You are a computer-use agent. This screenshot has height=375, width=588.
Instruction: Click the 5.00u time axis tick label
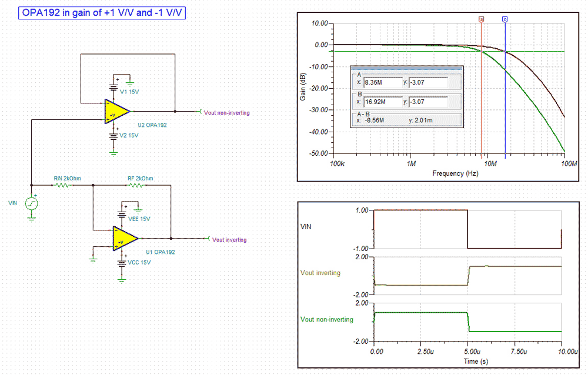472,351
